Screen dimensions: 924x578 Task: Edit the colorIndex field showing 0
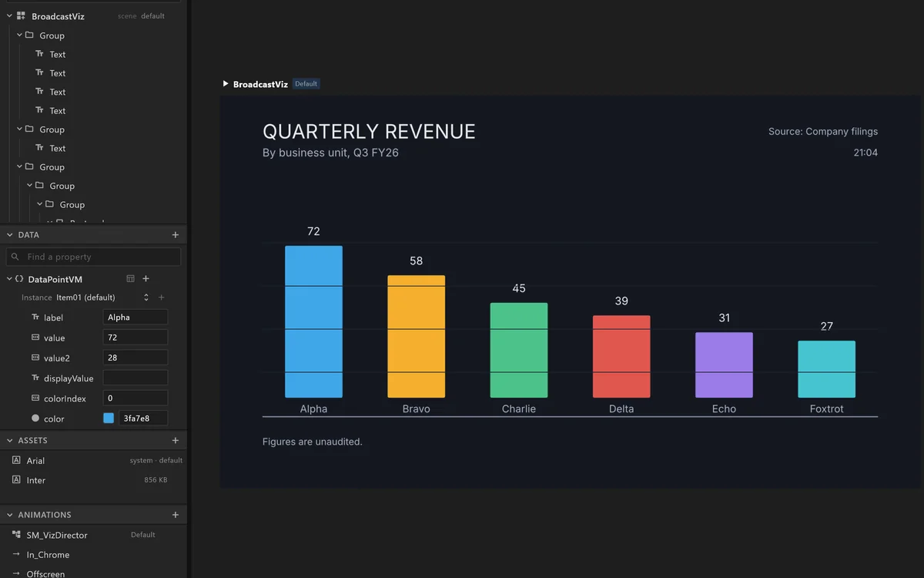tap(136, 398)
